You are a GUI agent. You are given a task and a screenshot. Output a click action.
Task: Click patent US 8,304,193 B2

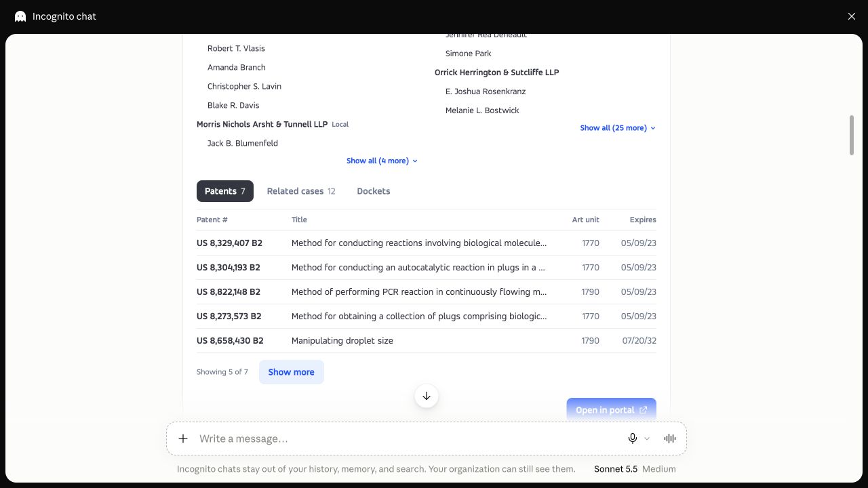[229, 267]
